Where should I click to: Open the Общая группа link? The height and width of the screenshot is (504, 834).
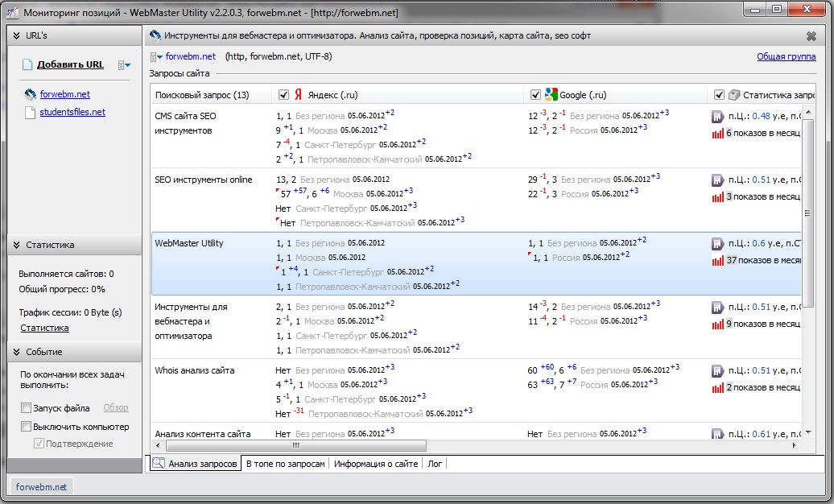coord(786,56)
